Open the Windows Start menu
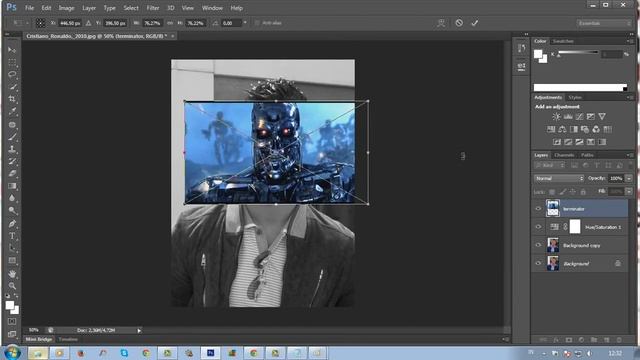Screen dimensions: 640x360 12,352
